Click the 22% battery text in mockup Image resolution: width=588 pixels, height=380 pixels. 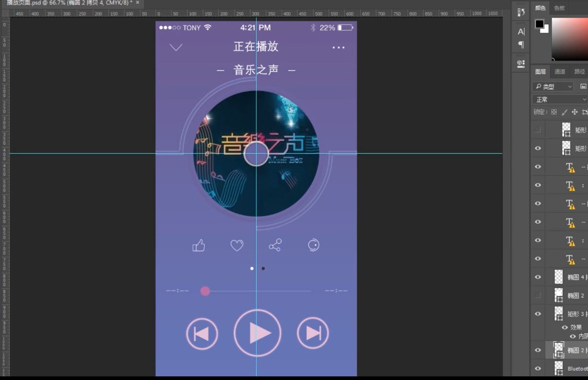(x=327, y=27)
